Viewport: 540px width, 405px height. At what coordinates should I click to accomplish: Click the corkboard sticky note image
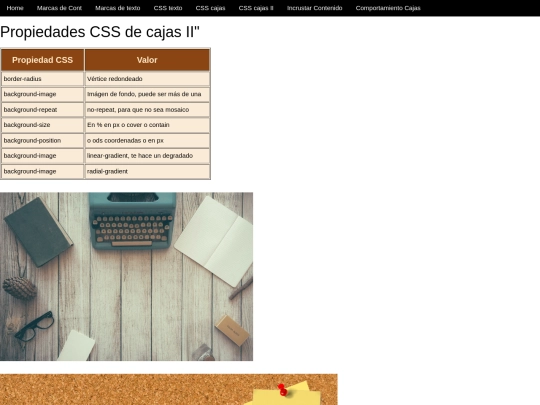(169, 390)
